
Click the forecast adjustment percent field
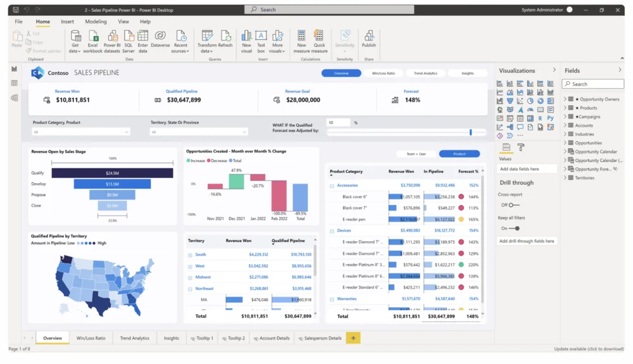point(338,123)
